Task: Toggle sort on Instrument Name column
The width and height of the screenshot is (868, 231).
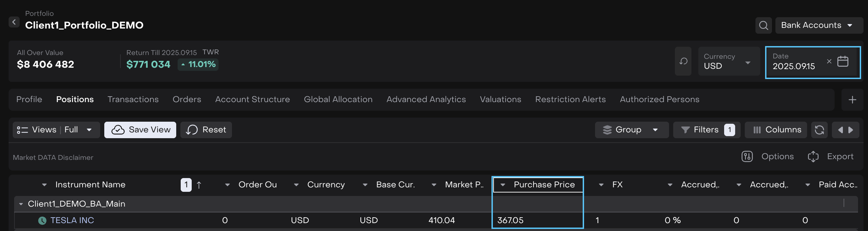Action: [x=90, y=185]
